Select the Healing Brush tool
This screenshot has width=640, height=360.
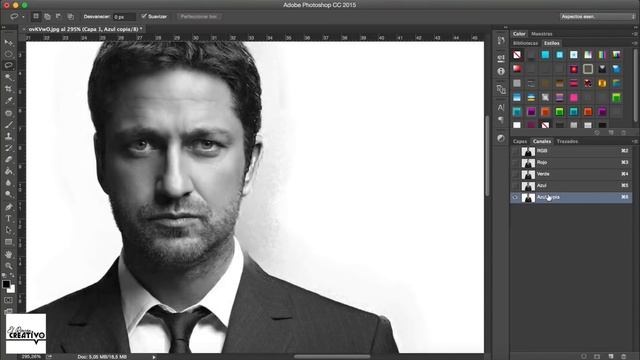coord(8,113)
